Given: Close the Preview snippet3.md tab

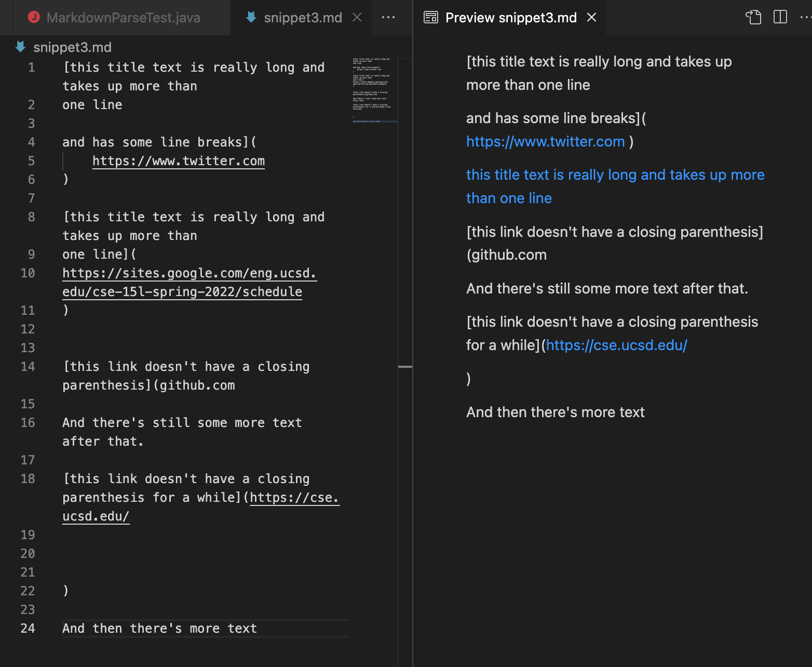Looking at the screenshot, I should (x=591, y=17).
